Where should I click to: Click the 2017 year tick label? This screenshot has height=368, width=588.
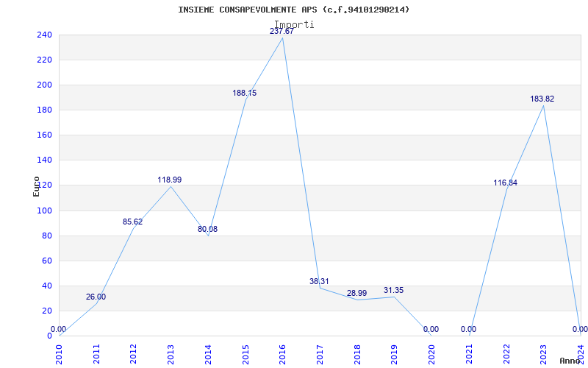[x=320, y=354]
